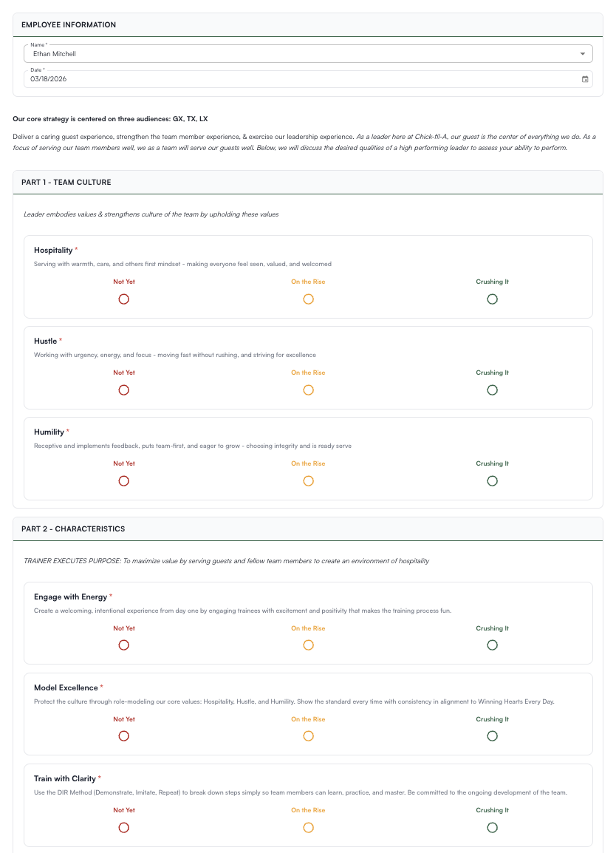This screenshot has width=616, height=853.
Task: Select Not Yet for Humility
Action: click(123, 480)
